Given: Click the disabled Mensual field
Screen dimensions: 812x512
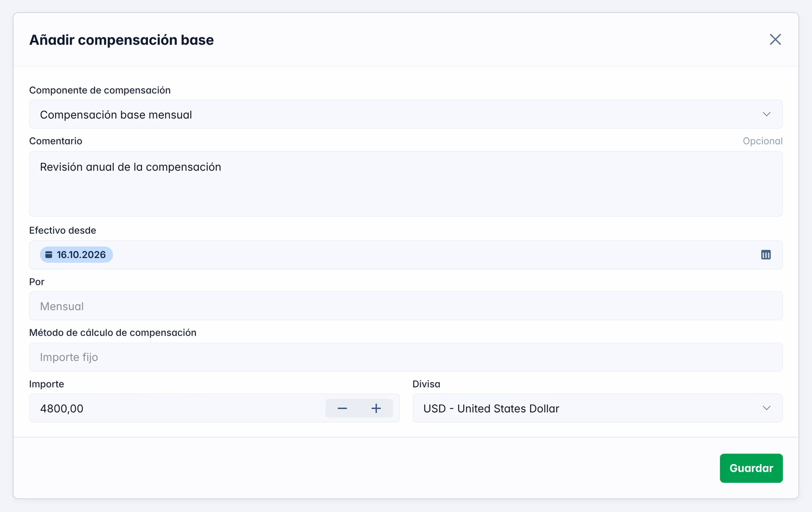Looking at the screenshot, I should (406, 306).
